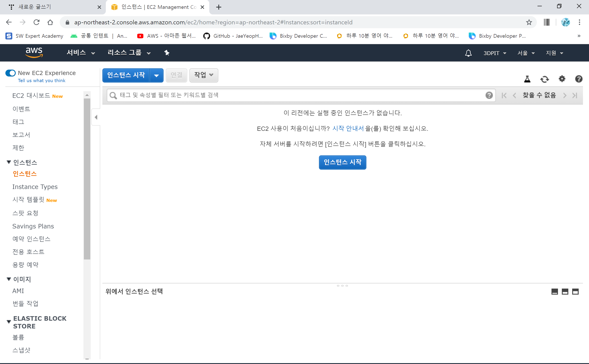Screen dimensions: 589x364
Task: Open the 작업 actions dropdown
Action: pyautogui.click(x=204, y=75)
